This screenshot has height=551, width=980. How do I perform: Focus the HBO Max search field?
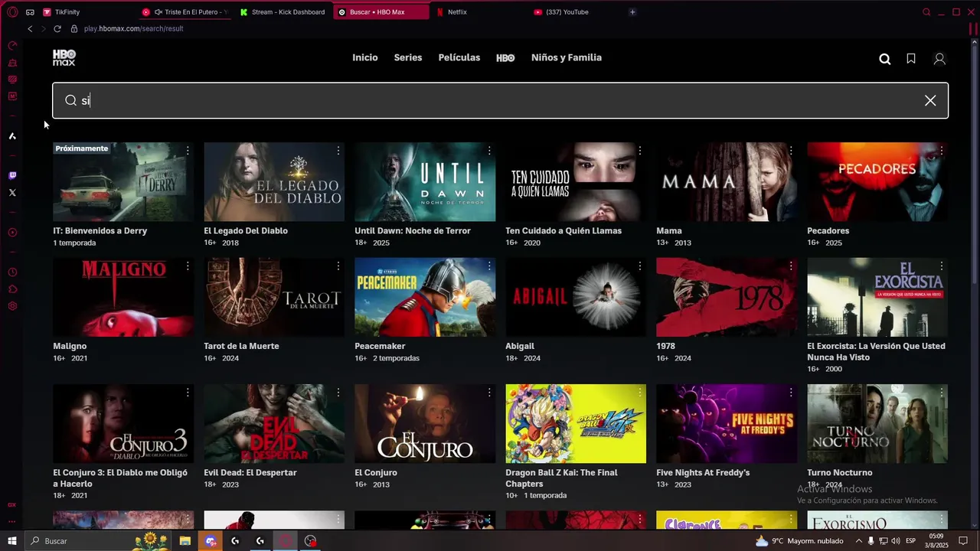500,101
